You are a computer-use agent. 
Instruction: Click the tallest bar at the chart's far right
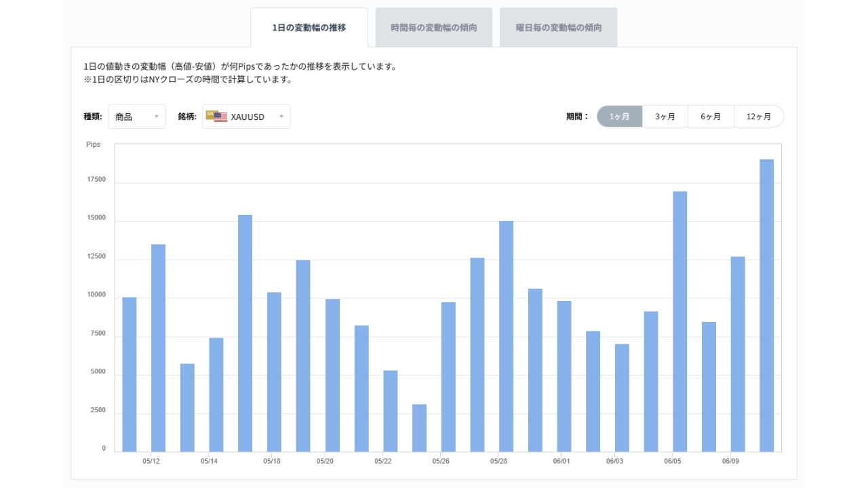point(767,305)
